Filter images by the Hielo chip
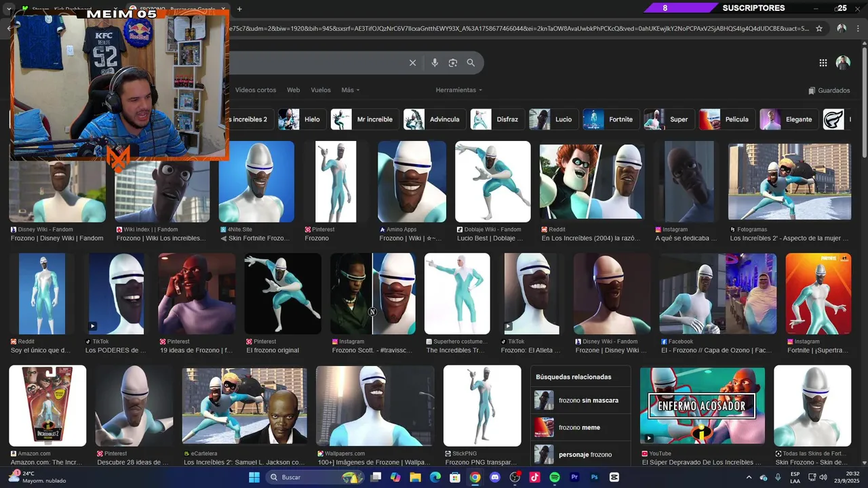Viewport: 868px width, 488px height. (302, 119)
